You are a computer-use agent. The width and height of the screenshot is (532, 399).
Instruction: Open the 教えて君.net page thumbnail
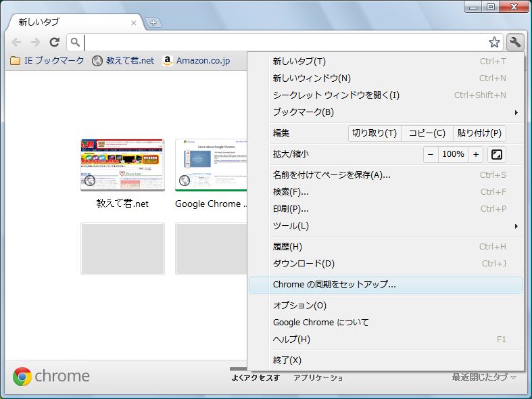click(x=122, y=165)
